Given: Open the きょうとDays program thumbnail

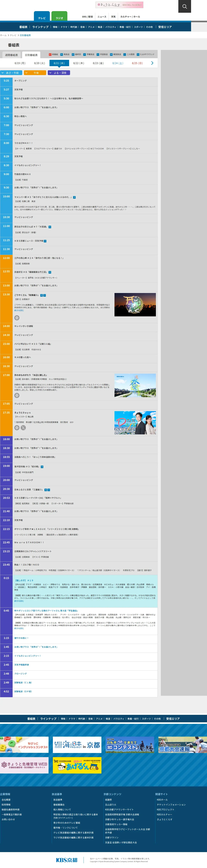Looking at the screenshot, I should pos(135,423).
